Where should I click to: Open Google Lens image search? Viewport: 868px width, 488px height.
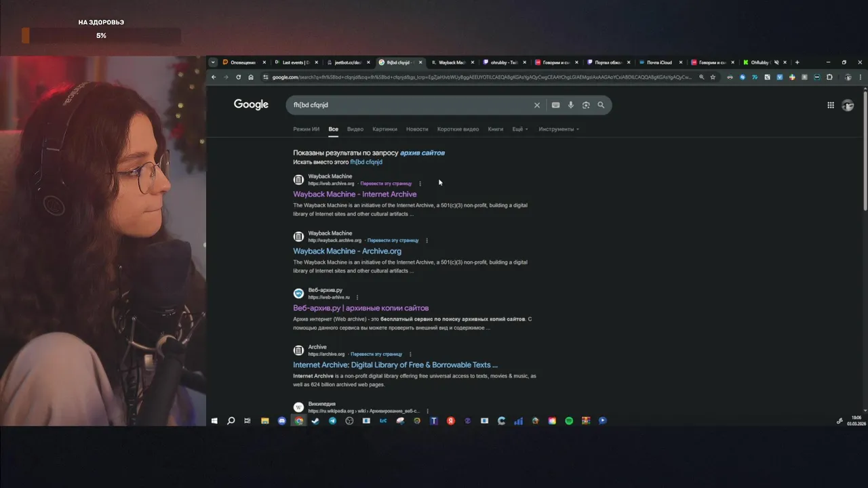[x=586, y=105]
